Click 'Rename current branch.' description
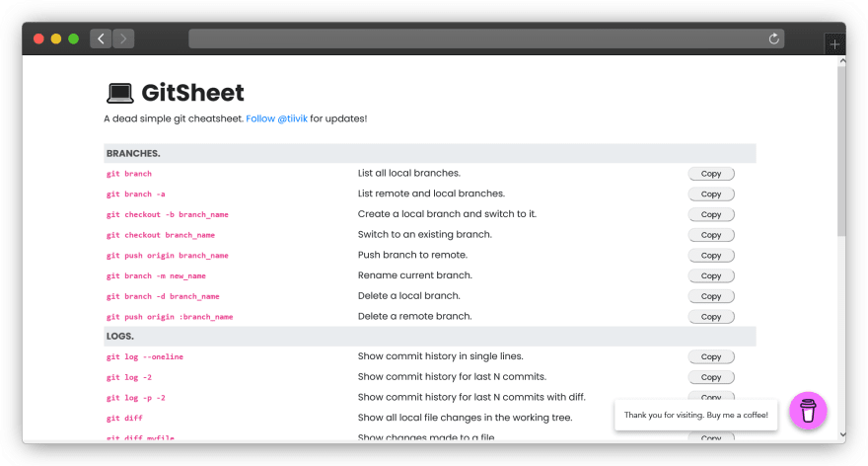 point(414,275)
